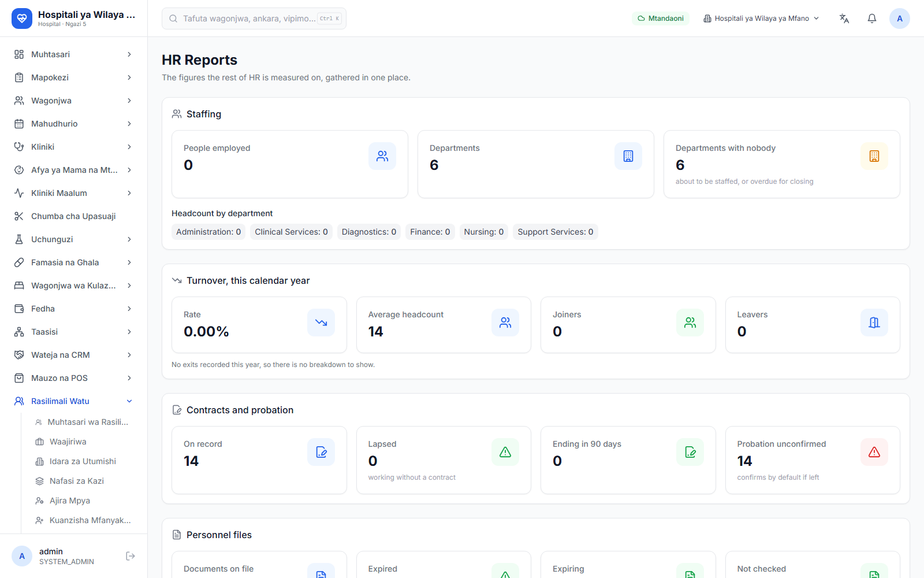Image resolution: width=924 pixels, height=578 pixels.
Task: Expand the Wagonjwa menu chevron
Action: click(129, 101)
